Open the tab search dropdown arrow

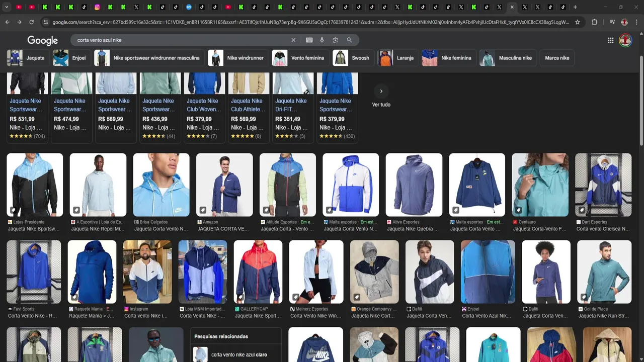tap(7, 7)
